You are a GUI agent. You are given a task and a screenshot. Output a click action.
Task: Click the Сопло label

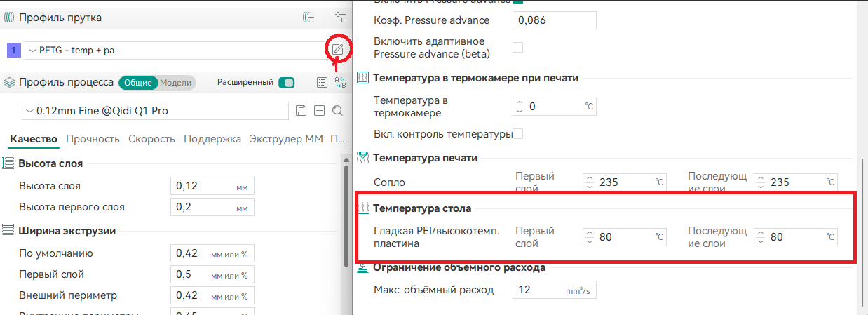(x=390, y=182)
